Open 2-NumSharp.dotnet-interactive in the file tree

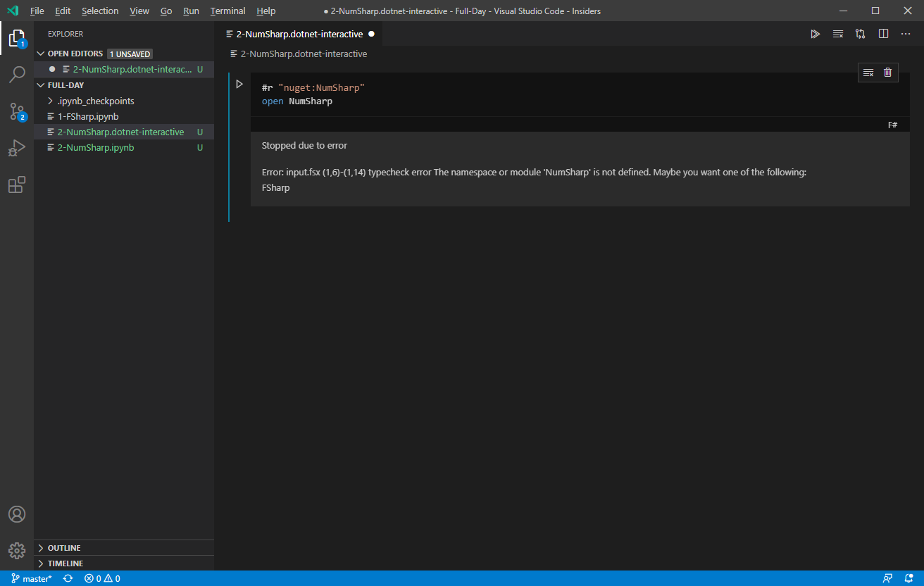click(x=124, y=132)
